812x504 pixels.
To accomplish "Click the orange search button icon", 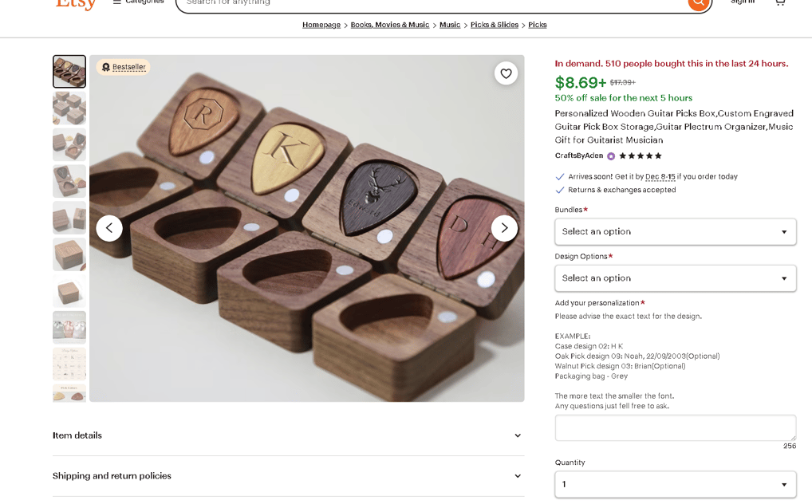I will (x=698, y=3).
